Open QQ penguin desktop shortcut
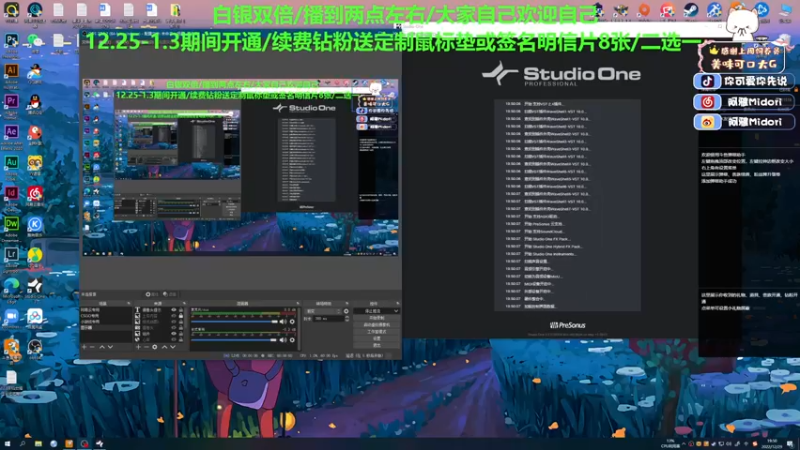The width and height of the screenshot is (800, 450). (35, 101)
